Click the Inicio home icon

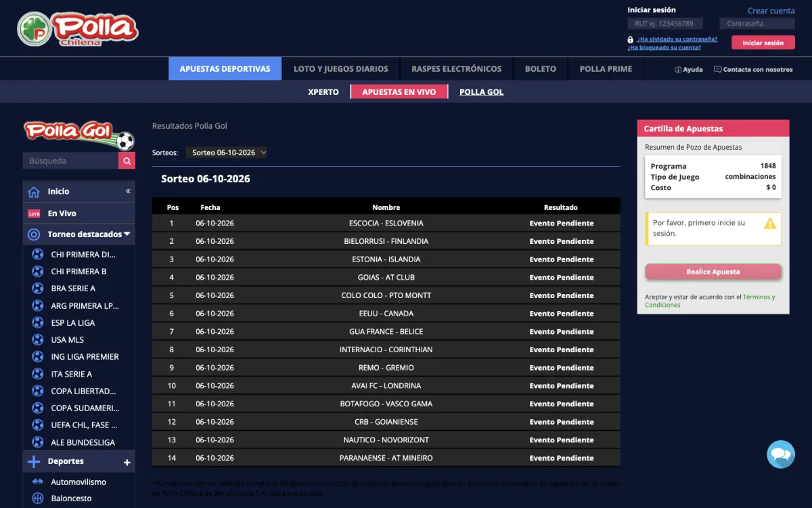[34, 192]
